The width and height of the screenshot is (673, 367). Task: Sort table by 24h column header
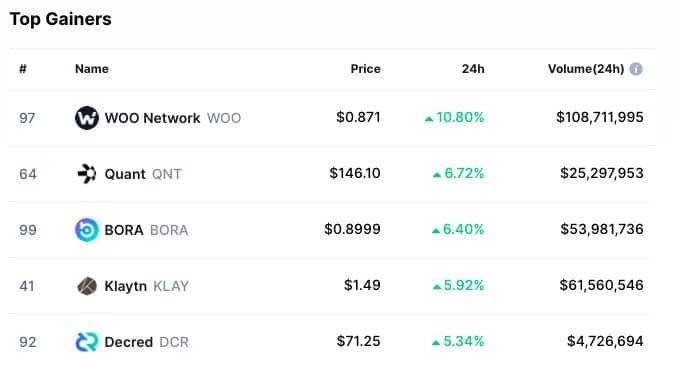pos(473,69)
